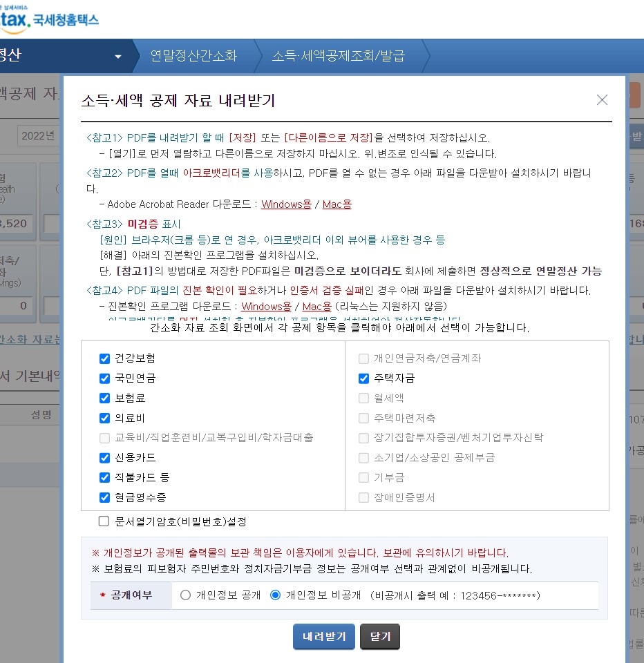This screenshot has width=644, height=663.
Task: Disable the 신용카드 checkbox
Action: click(x=104, y=458)
